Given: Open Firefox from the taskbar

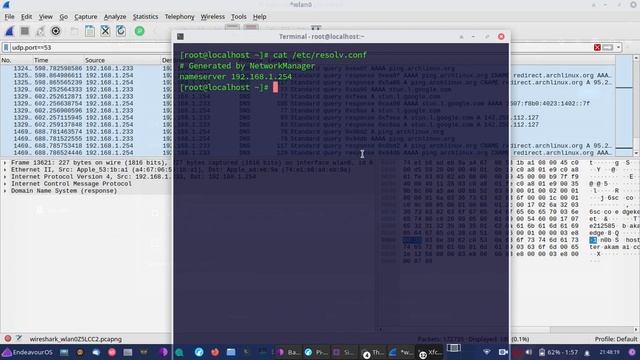Looking at the screenshot, I should point(215,352).
